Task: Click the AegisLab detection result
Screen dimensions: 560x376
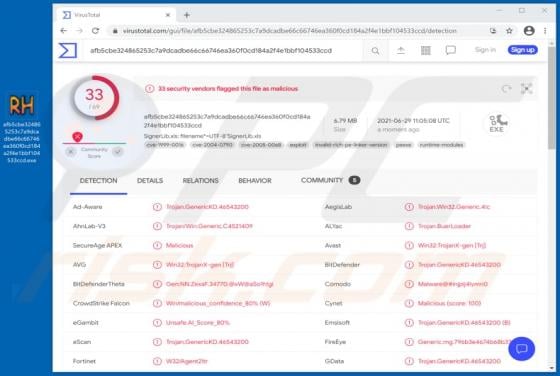Action: tap(454, 207)
